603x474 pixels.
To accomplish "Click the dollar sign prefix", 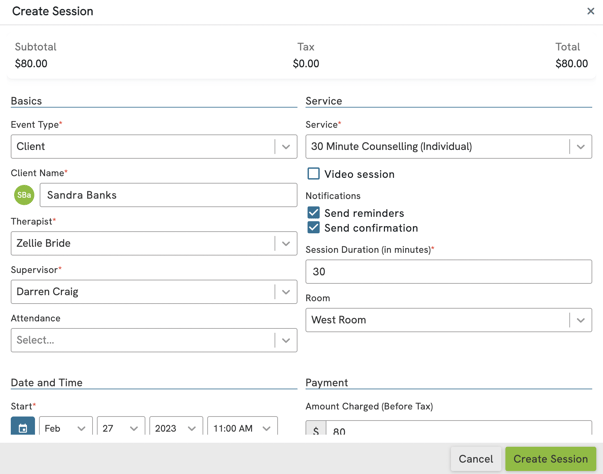I will click(316, 428).
